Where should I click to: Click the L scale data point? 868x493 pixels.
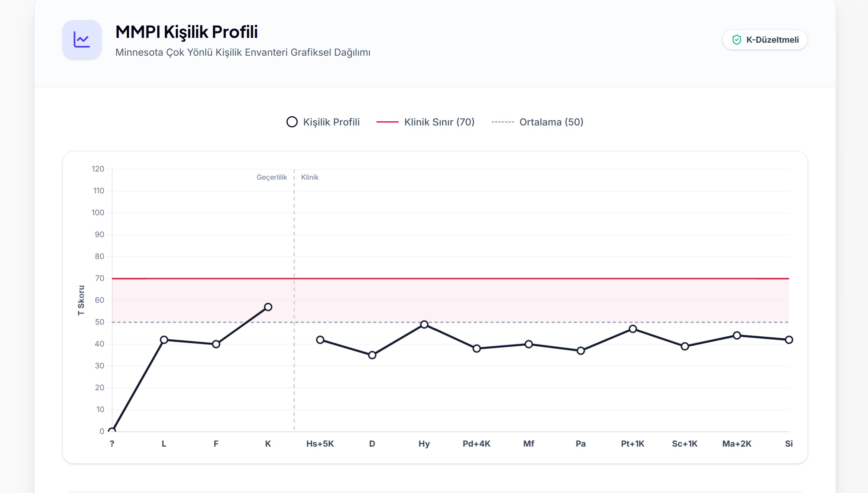click(164, 340)
